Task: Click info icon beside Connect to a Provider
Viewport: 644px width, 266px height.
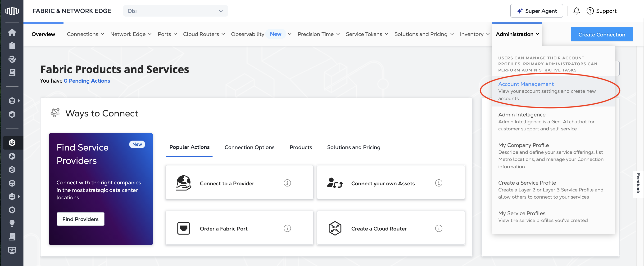Action: point(287,183)
